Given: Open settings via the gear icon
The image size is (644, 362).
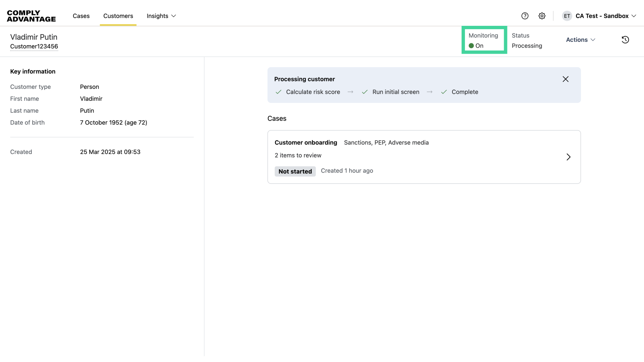Looking at the screenshot, I should click(x=542, y=16).
